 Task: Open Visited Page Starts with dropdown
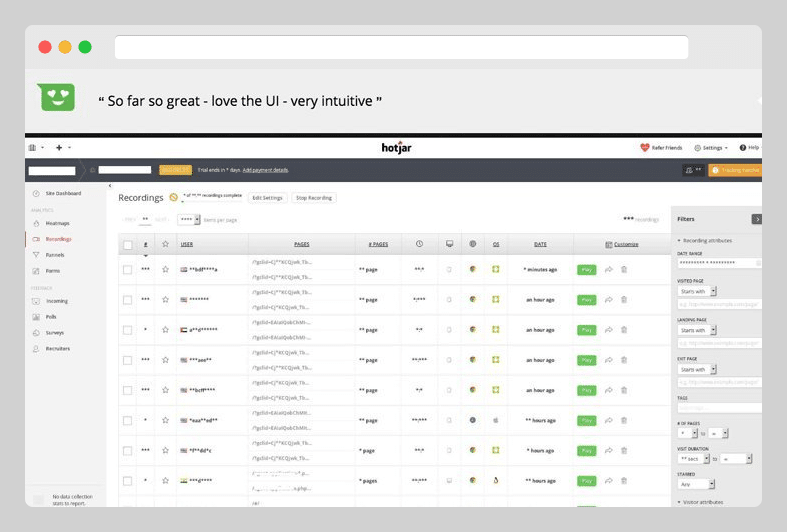697,292
